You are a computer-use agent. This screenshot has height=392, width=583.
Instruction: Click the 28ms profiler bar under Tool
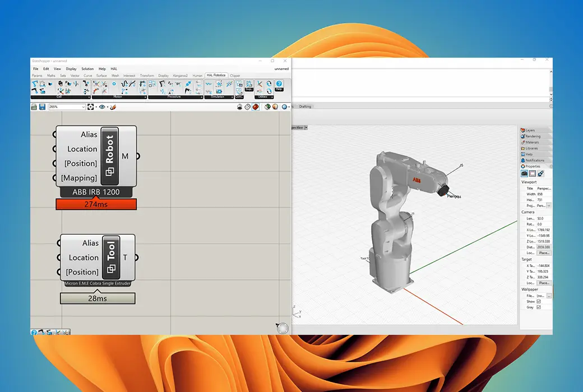98,298
